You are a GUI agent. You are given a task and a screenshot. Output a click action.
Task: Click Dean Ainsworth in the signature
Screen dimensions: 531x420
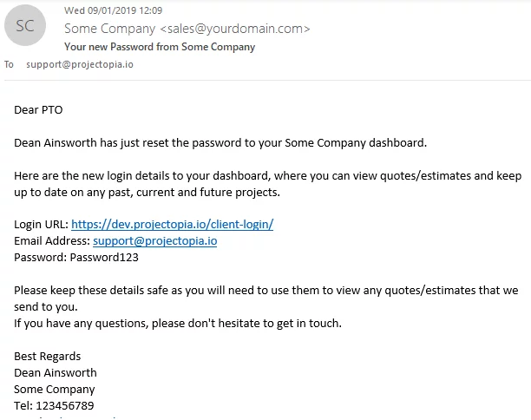coord(56,372)
